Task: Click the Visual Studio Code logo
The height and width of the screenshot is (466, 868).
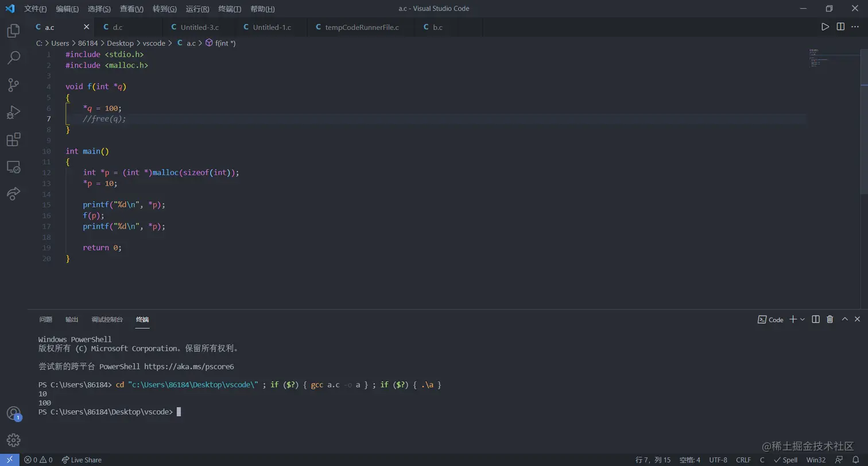Action: click(10, 9)
